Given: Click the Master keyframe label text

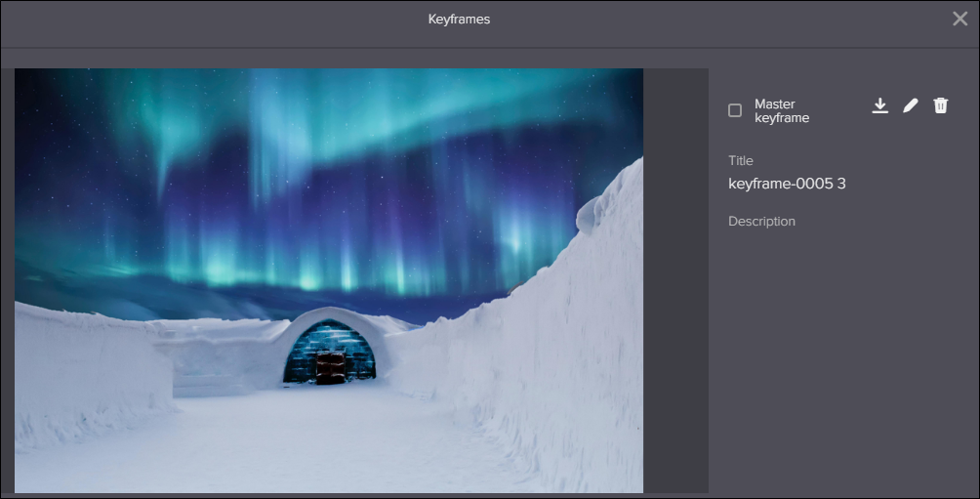Looking at the screenshot, I should point(782,110).
